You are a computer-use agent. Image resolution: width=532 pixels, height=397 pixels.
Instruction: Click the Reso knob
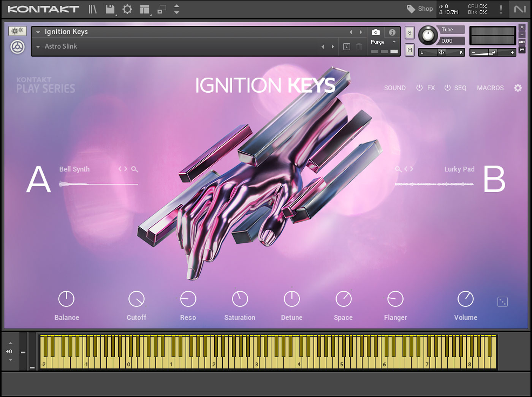188,299
